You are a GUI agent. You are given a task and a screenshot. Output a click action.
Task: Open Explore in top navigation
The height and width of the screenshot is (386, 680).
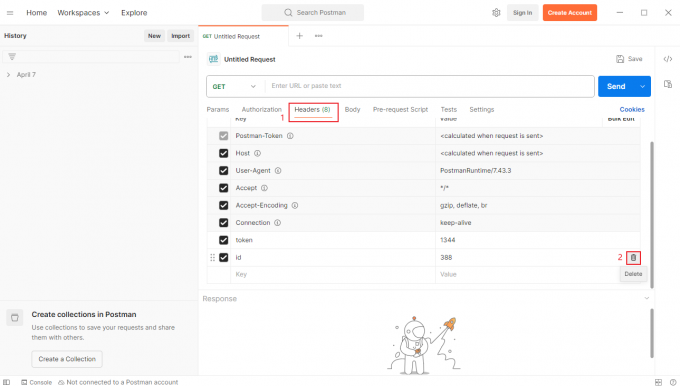pyautogui.click(x=134, y=13)
